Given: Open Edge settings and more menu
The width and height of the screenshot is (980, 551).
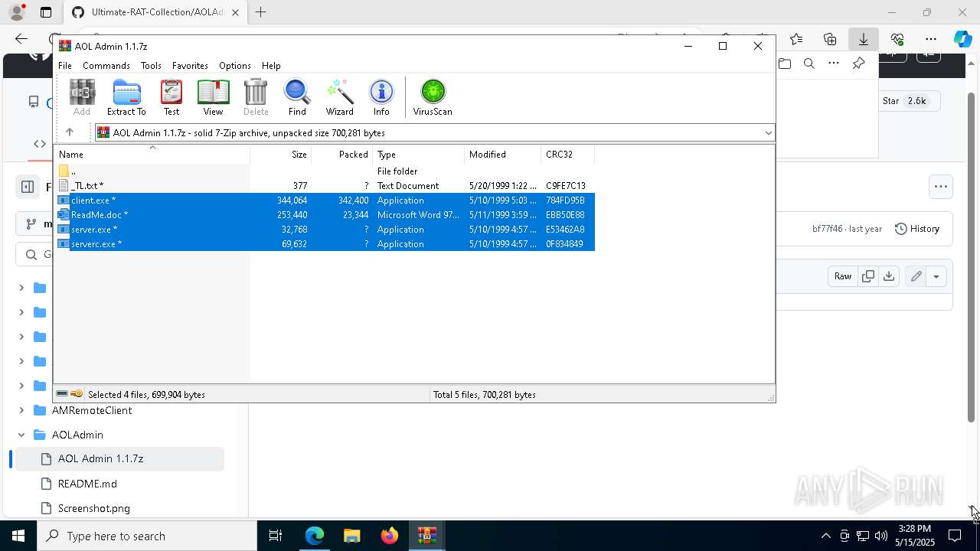Looking at the screenshot, I should click(x=931, y=39).
